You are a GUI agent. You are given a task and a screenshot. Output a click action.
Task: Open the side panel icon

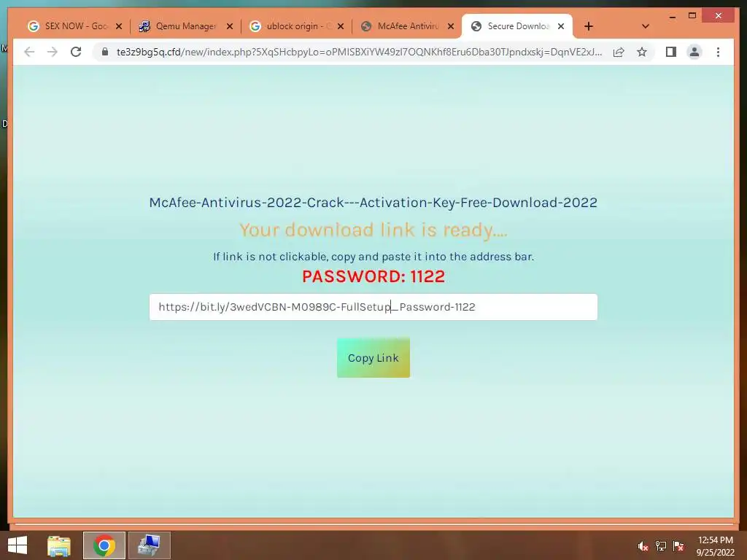[x=671, y=52]
